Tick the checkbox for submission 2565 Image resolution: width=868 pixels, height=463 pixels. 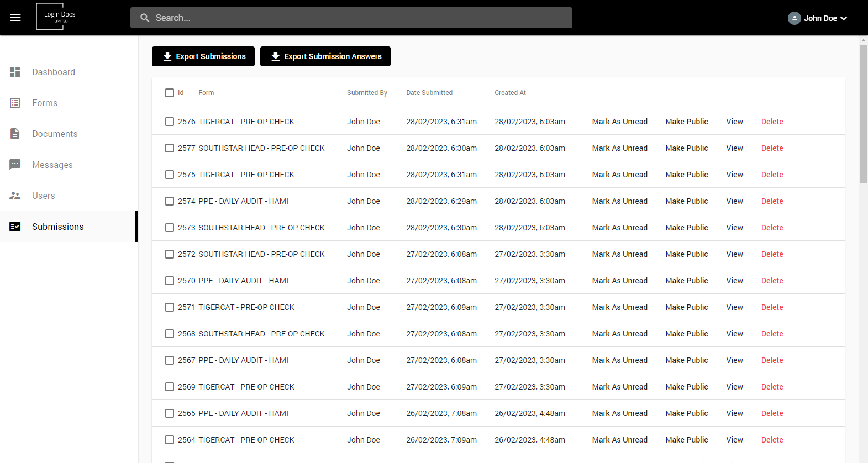coord(170,413)
